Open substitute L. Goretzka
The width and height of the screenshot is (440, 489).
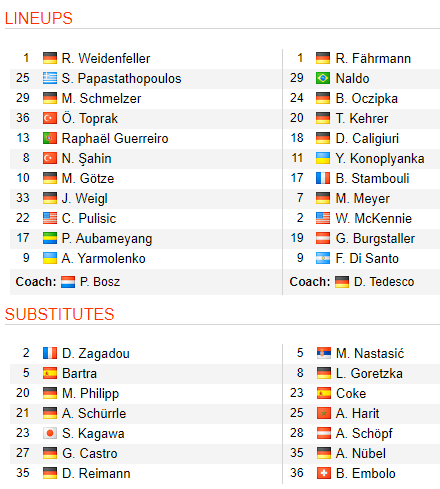click(369, 373)
